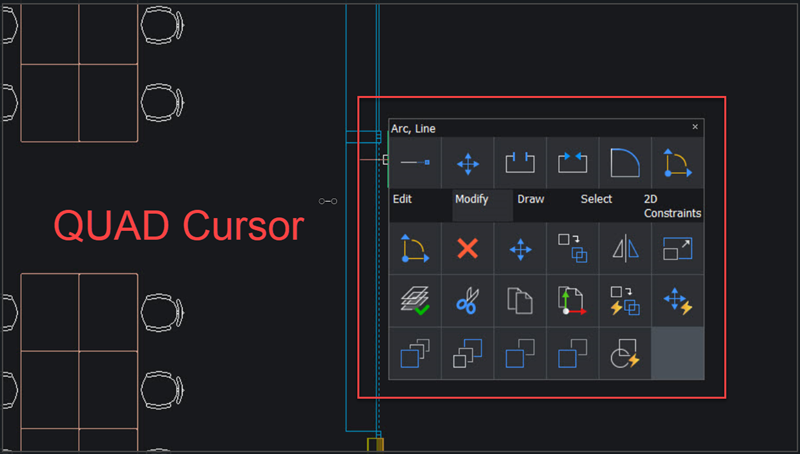Click the layers icon with green checkmark
The height and width of the screenshot is (454, 800).
point(415,301)
